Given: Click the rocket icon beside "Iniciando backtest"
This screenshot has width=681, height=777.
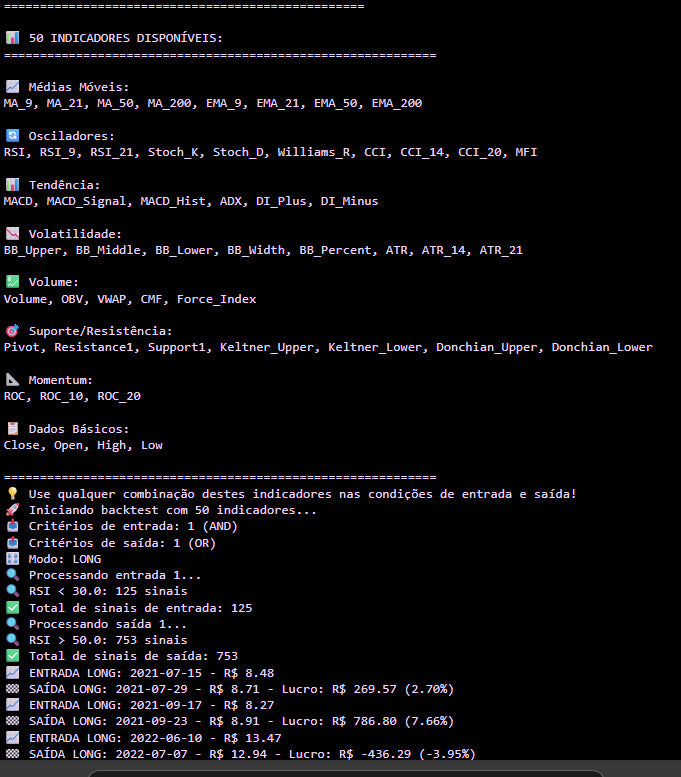Looking at the screenshot, I should click(x=12, y=510).
